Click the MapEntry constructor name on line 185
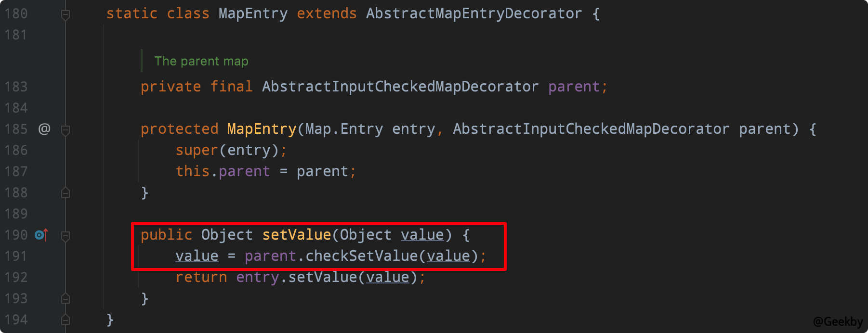This screenshot has width=868, height=333. pyautogui.click(x=262, y=129)
